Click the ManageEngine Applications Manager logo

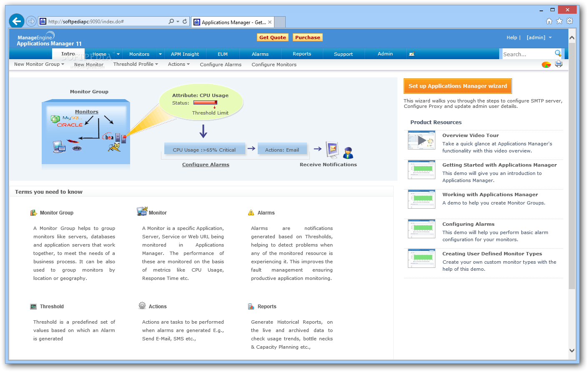[x=49, y=39]
